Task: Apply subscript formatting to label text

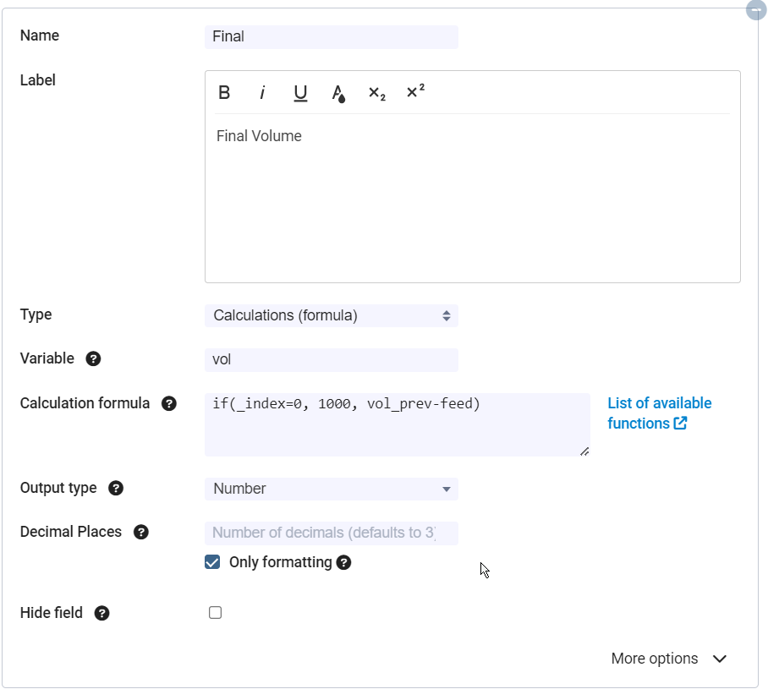Action: point(376,93)
